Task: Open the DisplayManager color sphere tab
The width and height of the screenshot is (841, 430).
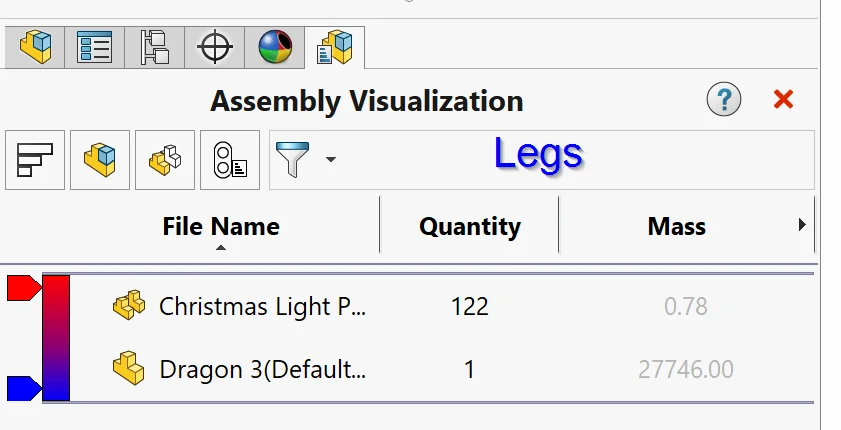Action: click(x=275, y=47)
